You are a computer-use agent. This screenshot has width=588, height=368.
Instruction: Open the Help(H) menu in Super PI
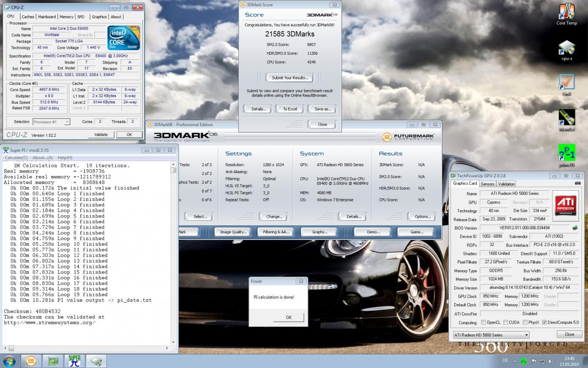click(x=64, y=157)
